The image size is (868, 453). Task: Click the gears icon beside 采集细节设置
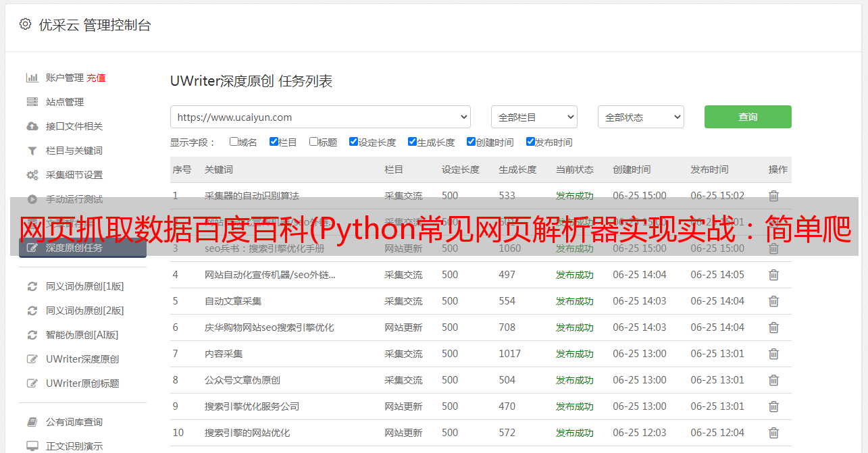[x=32, y=175]
